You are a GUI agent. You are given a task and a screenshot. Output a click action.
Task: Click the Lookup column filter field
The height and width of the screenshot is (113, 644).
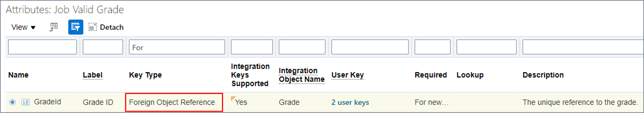tap(486, 47)
